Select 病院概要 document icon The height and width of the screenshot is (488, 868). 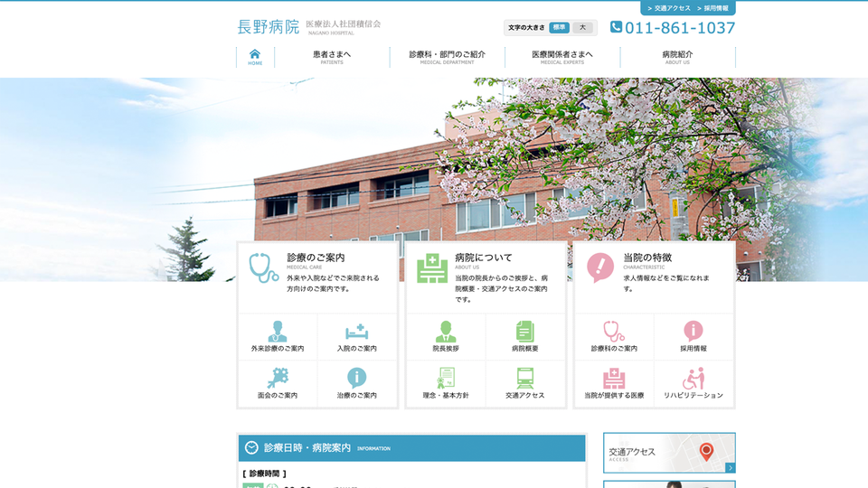tap(525, 332)
